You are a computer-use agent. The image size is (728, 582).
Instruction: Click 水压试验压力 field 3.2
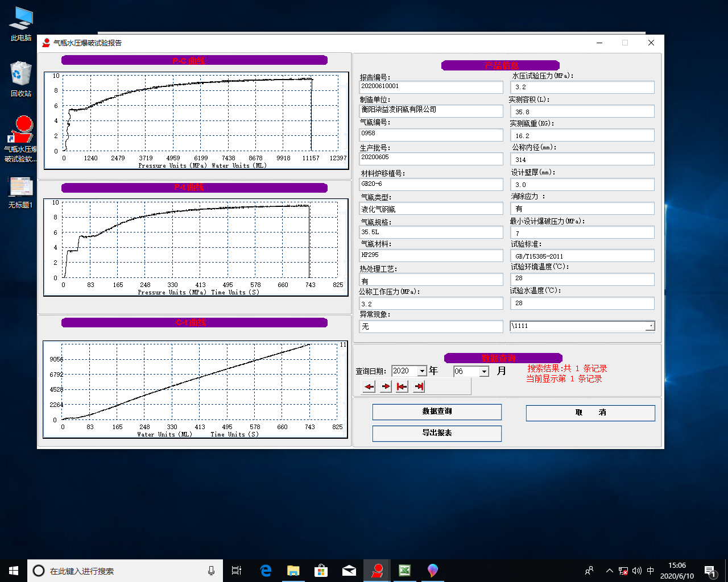click(582, 87)
